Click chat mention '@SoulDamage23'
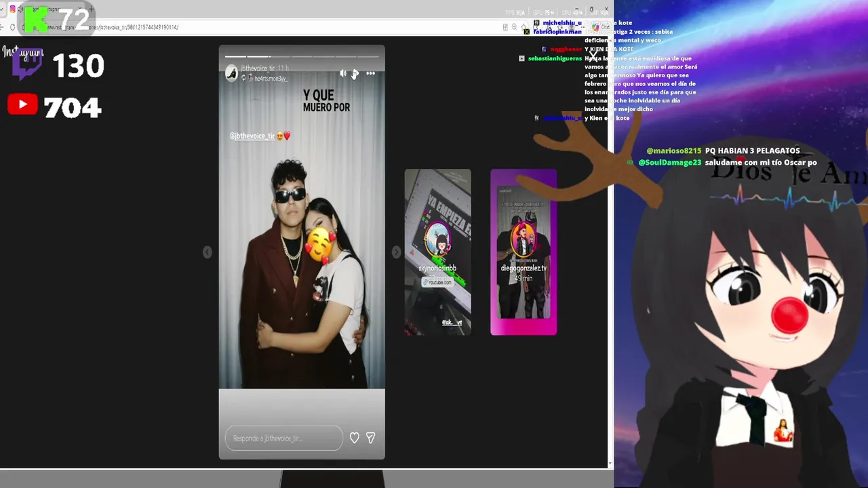This screenshot has height=488, width=868. click(670, 163)
